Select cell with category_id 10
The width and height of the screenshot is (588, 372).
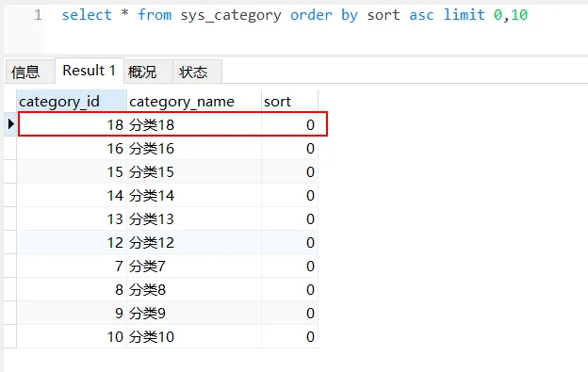pos(72,337)
